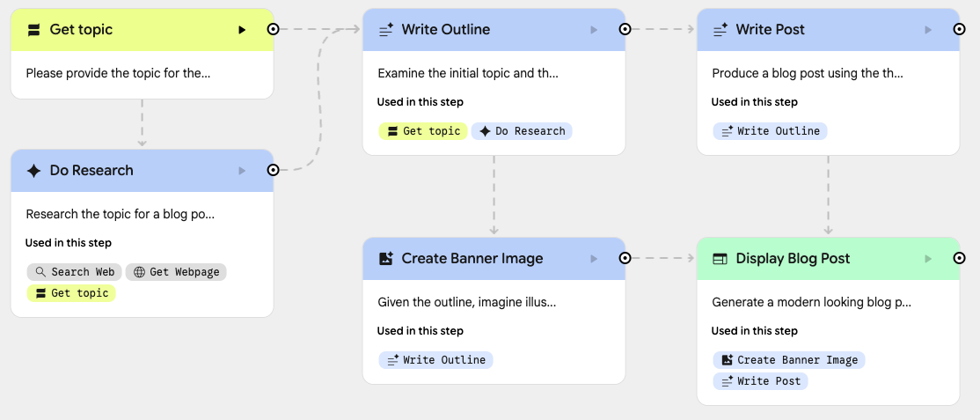This screenshot has width=980, height=420.
Task: Run the Do Research step play arrow
Action: pos(242,171)
